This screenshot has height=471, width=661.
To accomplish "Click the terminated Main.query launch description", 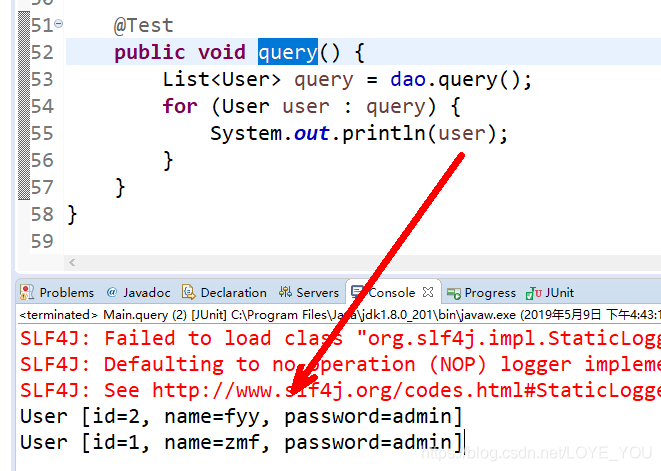I will click(340, 315).
